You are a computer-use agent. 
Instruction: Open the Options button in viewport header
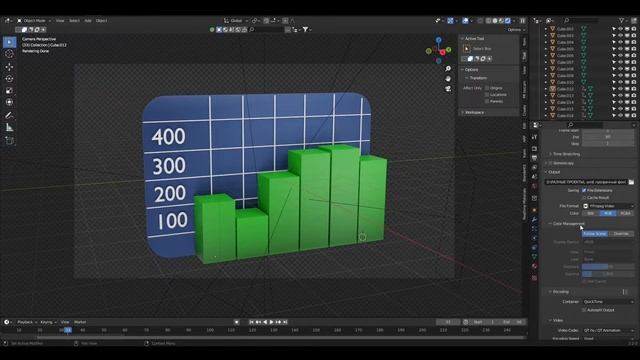(516, 30)
